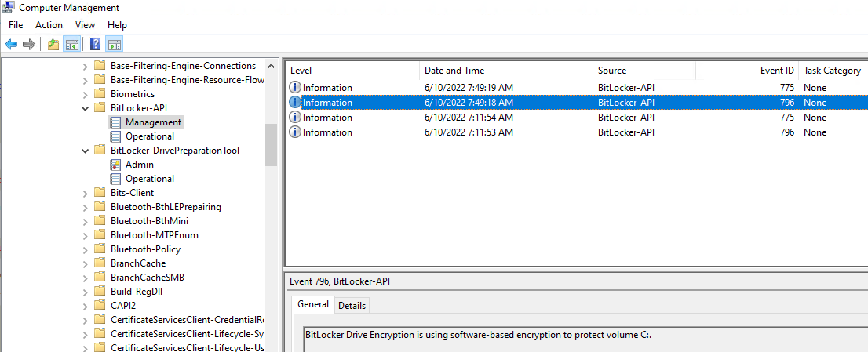
Task: Collapse the BitLocker-API folder node
Action: point(85,107)
